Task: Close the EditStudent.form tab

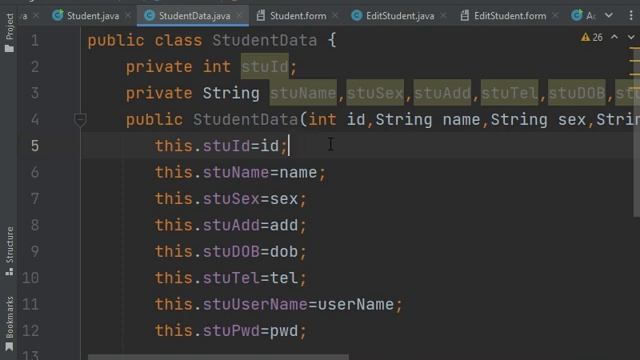Action: 555,16
